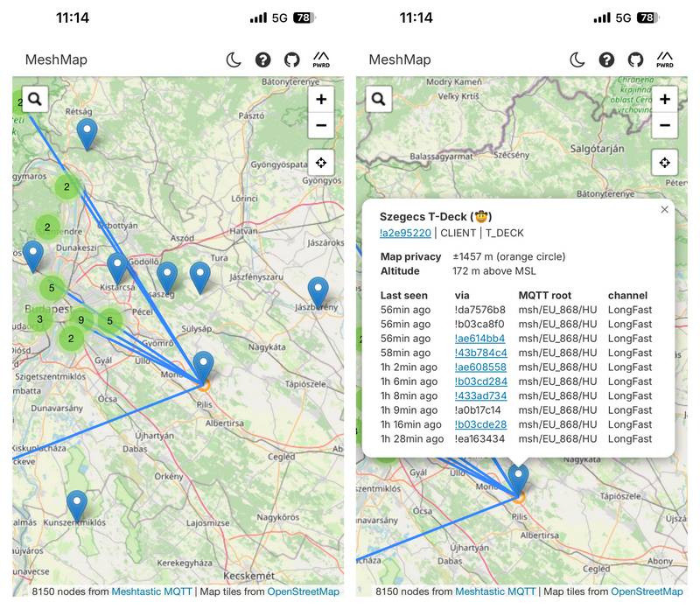Screen dimensions: 700x609
Task: Locate me crosshair button on right map
Action: click(665, 163)
